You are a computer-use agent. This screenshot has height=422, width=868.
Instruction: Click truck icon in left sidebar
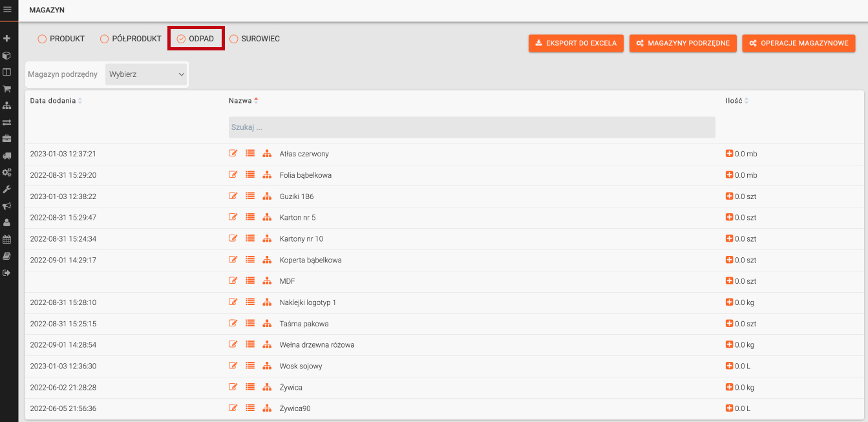(x=7, y=156)
